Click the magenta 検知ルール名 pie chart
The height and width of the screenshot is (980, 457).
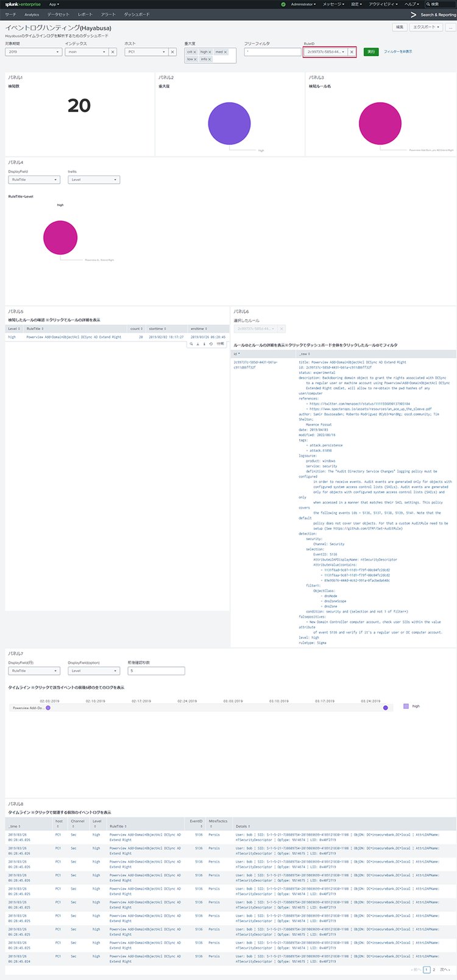[x=380, y=123]
